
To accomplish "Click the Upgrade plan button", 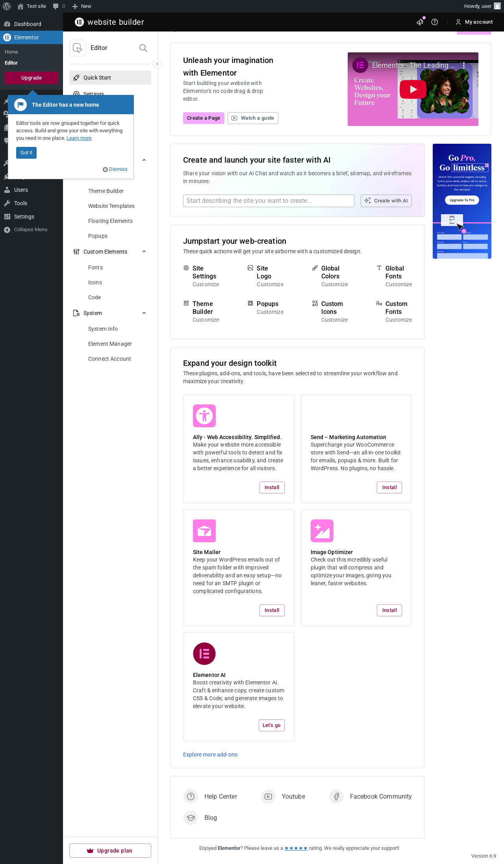I will 110,851.
